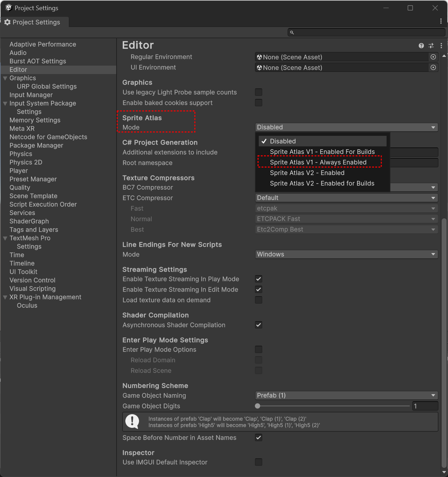This screenshot has height=477, width=448.
Task: Adjust the Game Object Digits slider handle
Action: point(258,406)
